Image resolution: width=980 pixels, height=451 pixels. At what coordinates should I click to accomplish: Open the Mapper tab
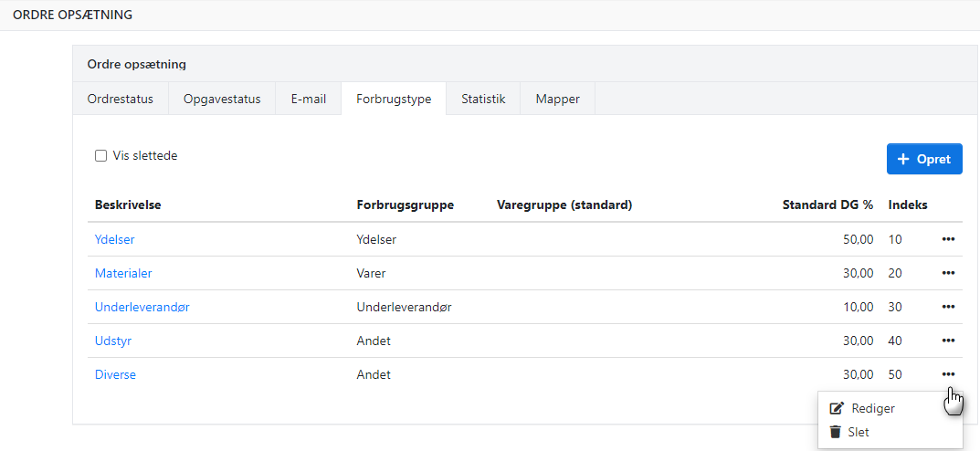pyautogui.click(x=557, y=99)
